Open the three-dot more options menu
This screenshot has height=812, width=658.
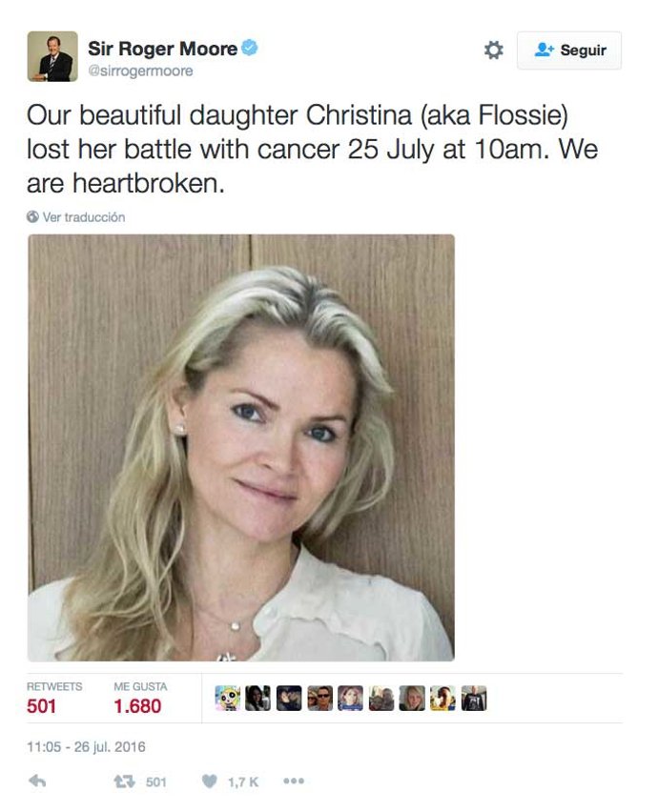point(294,782)
